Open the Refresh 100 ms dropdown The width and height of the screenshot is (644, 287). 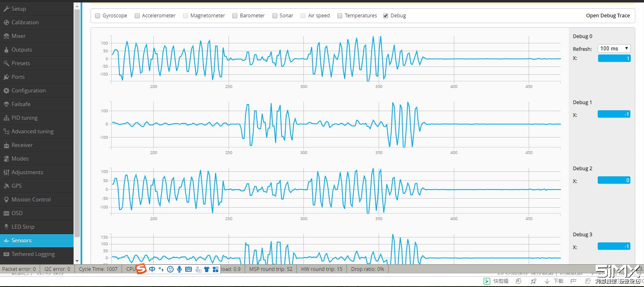tap(614, 48)
